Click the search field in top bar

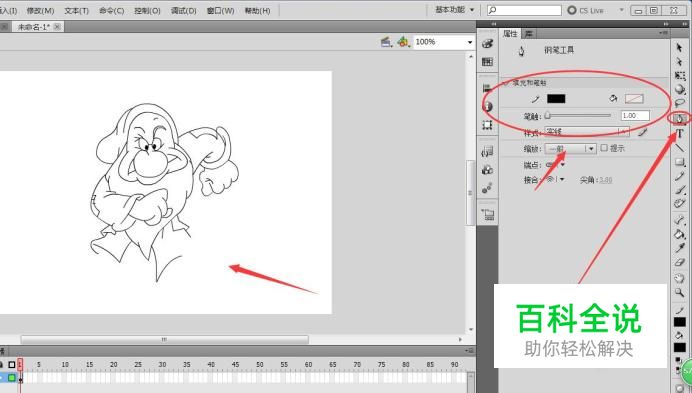pos(524,10)
